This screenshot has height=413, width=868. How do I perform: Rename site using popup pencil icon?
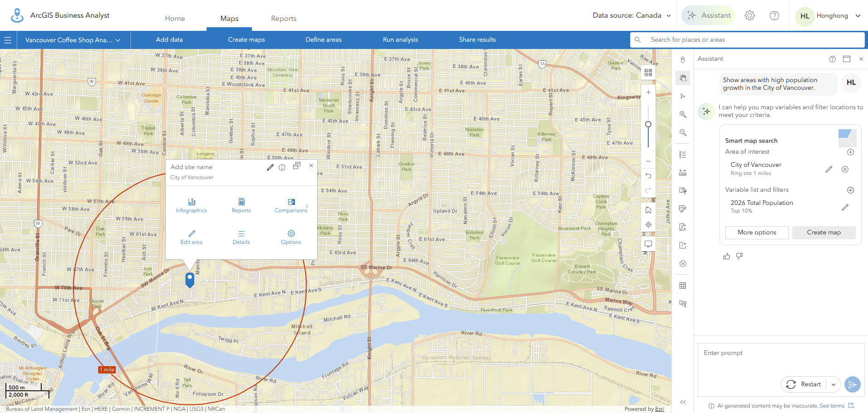270,167
